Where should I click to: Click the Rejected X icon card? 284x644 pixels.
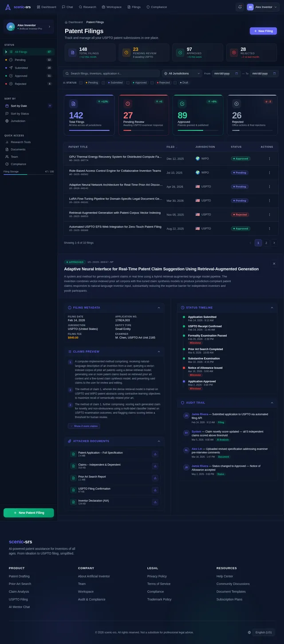point(237,104)
